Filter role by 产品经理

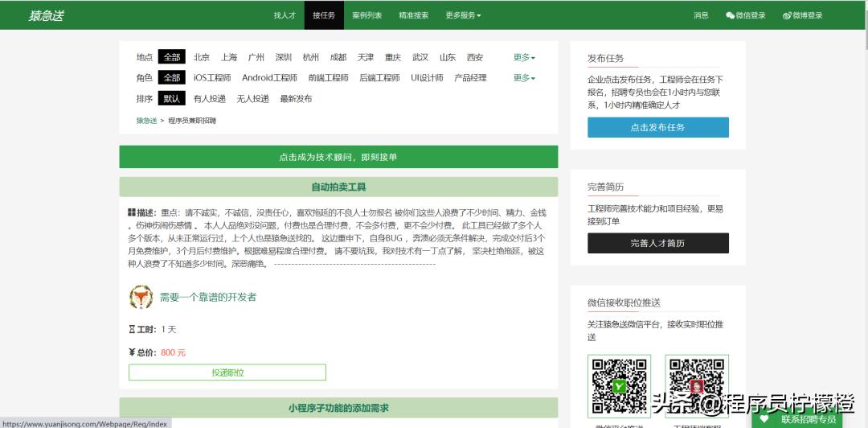point(470,77)
